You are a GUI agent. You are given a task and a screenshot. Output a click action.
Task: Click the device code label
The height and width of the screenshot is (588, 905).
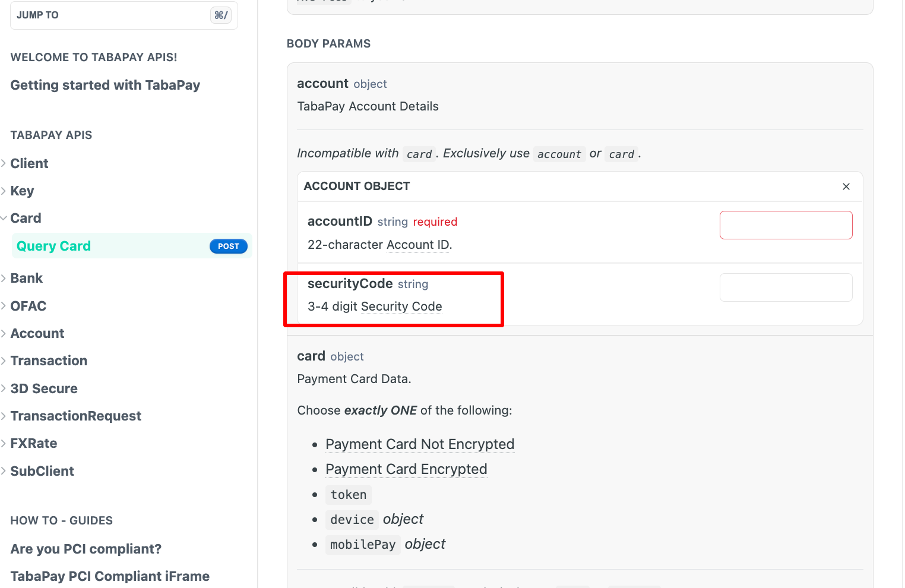pyautogui.click(x=352, y=520)
